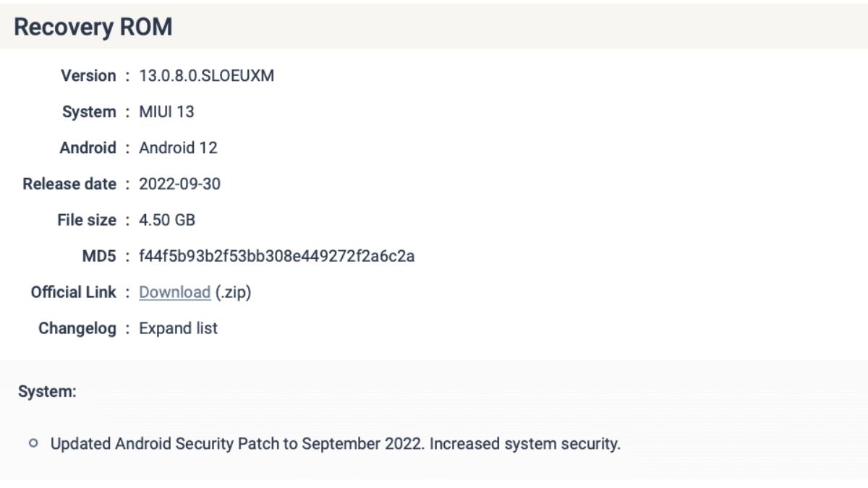Click the version number 13.0.8.0.SLOEUXM

point(206,76)
